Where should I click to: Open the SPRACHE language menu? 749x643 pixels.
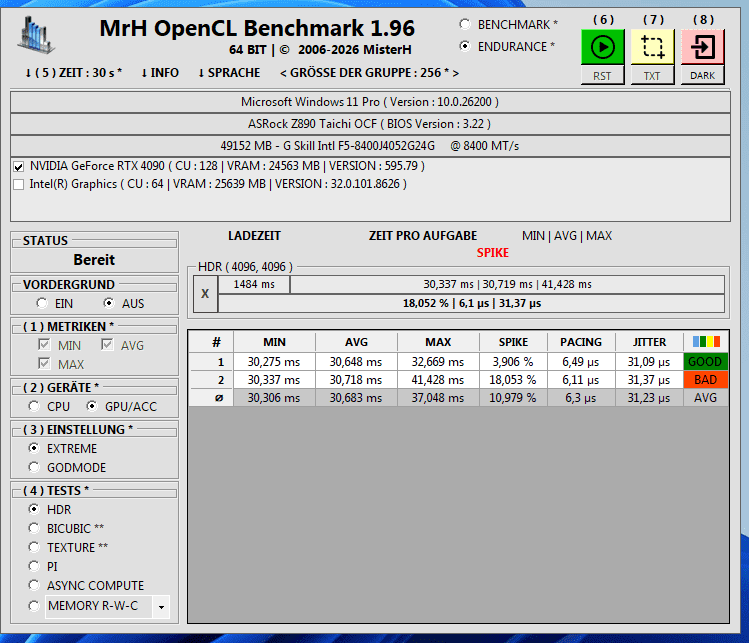[229, 73]
